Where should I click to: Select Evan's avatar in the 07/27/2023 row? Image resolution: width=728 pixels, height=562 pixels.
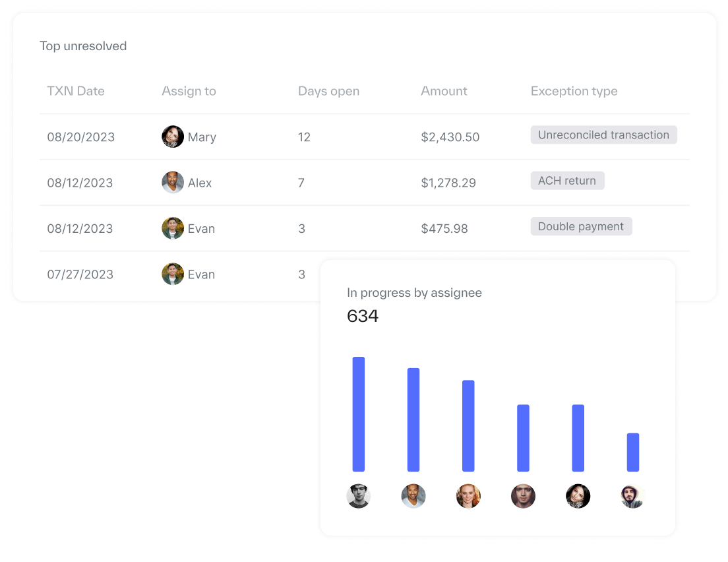tap(173, 274)
